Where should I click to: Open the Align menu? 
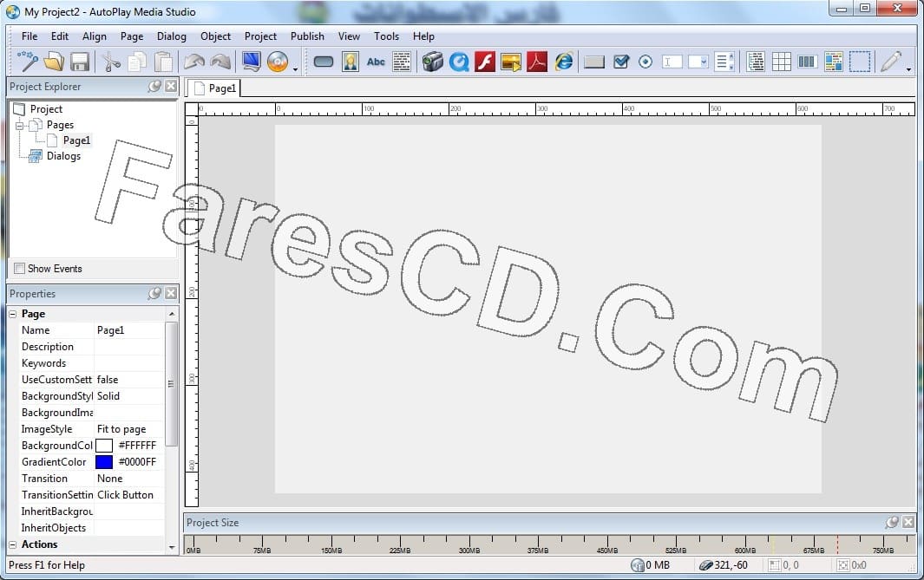95,36
